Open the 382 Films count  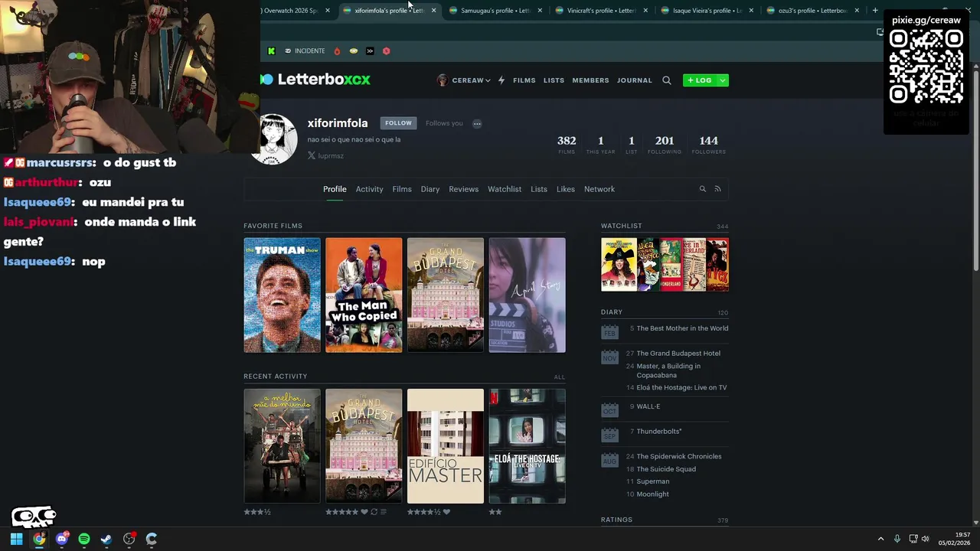click(567, 144)
